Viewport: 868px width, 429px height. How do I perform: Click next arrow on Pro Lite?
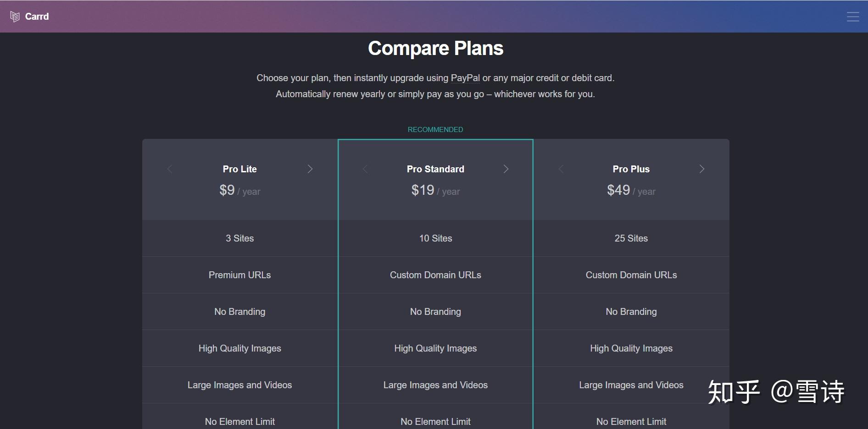(x=310, y=169)
